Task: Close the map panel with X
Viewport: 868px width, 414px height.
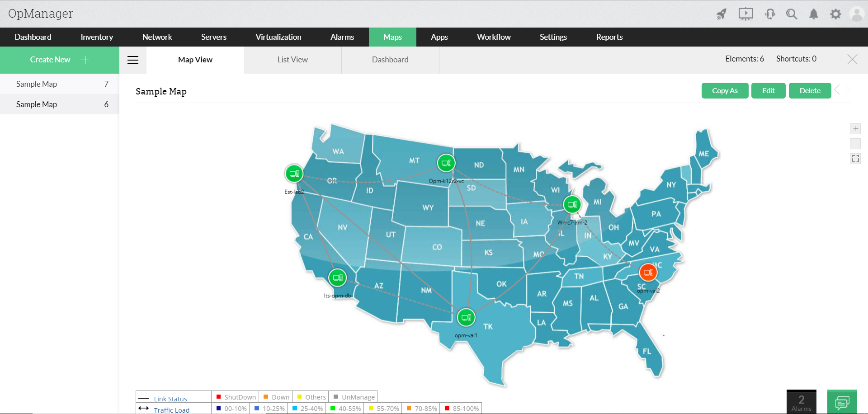Action: point(852,59)
